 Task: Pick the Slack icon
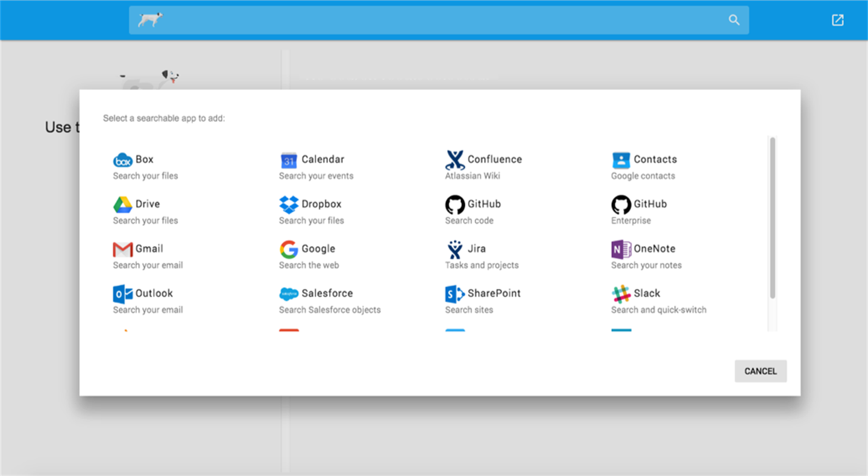click(621, 294)
